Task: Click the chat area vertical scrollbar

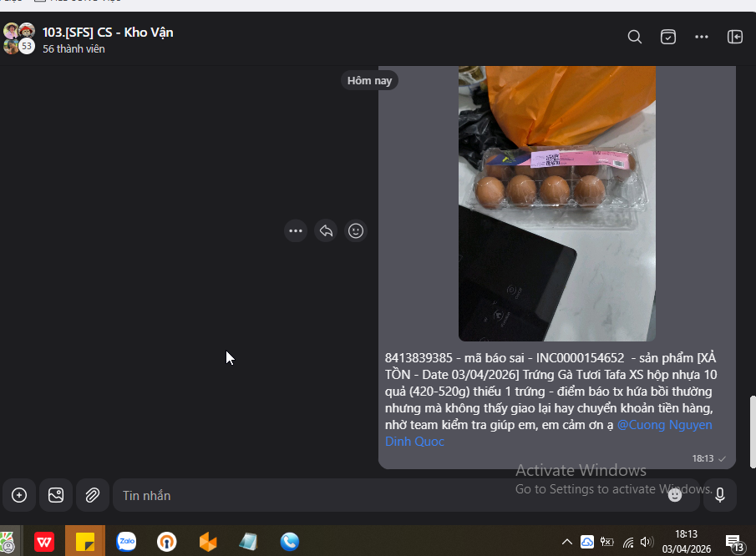Action: [752, 432]
